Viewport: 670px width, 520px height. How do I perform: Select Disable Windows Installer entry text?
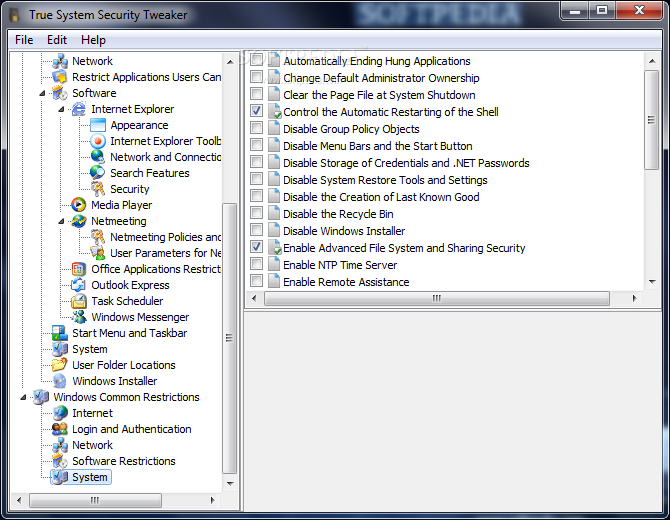[344, 231]
